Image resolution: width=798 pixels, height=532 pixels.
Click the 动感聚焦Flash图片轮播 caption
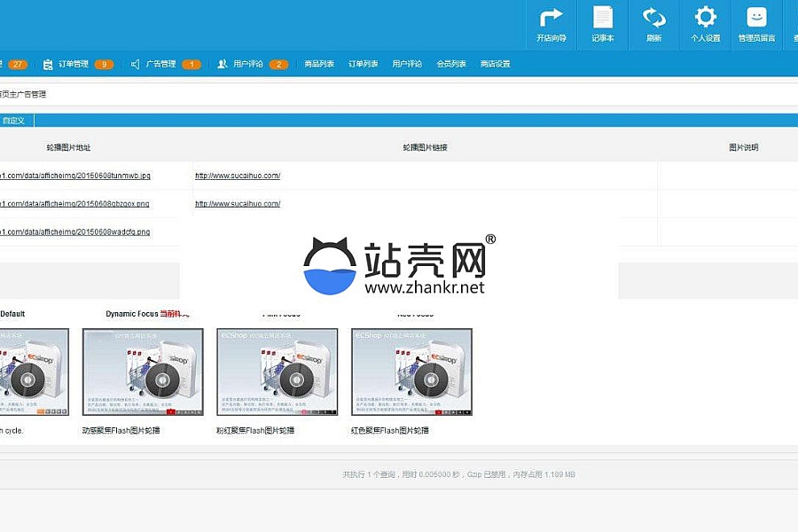121,431
